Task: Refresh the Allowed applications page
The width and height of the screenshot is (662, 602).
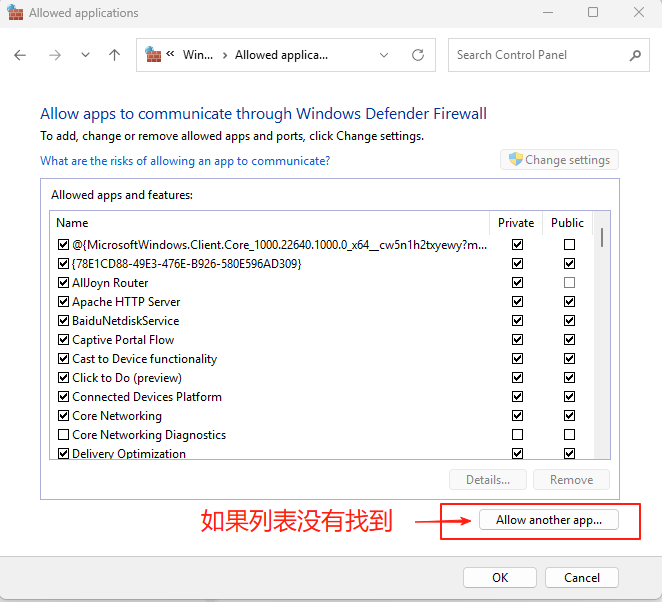Action: (x=418, y=55)
